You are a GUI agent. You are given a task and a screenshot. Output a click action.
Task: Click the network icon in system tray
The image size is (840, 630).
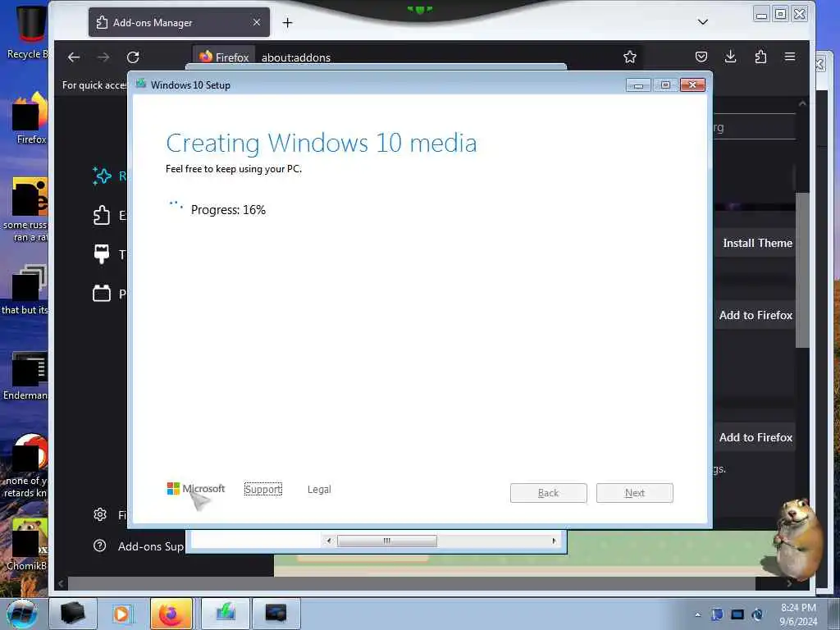click(757, 614)
